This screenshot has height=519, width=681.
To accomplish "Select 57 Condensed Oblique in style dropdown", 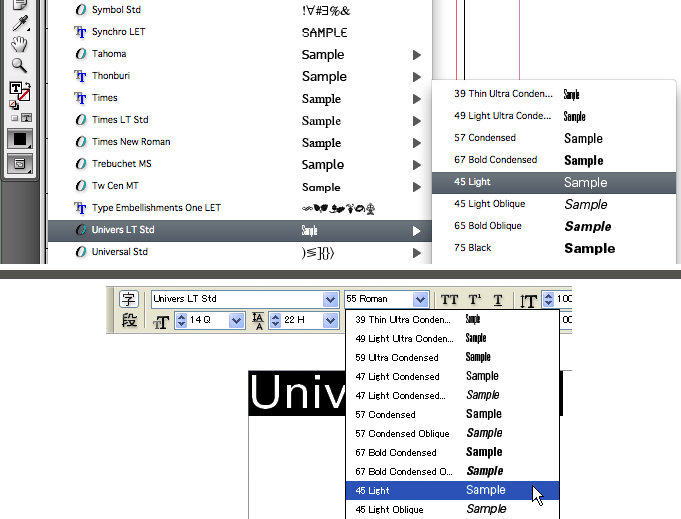I will [x=452, y=433].
